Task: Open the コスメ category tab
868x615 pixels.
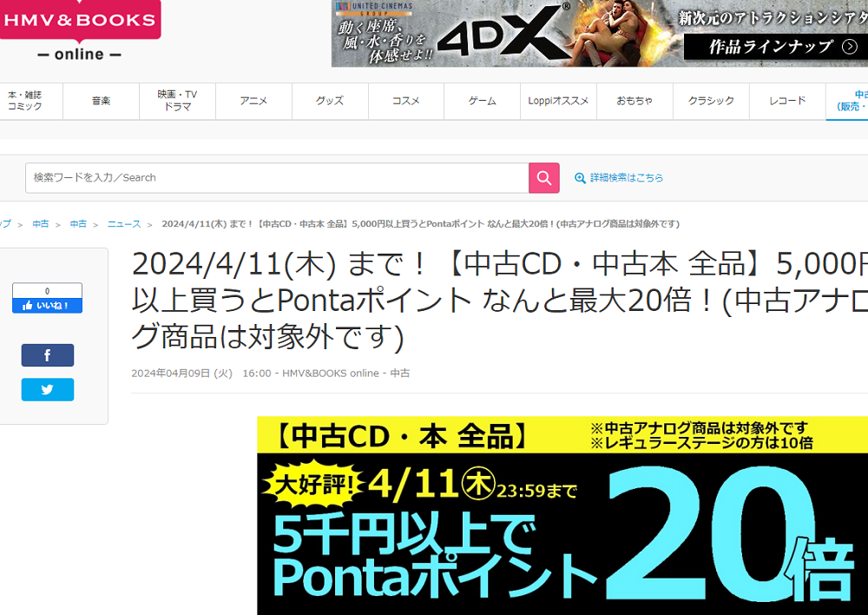Action: click(405, 101)
